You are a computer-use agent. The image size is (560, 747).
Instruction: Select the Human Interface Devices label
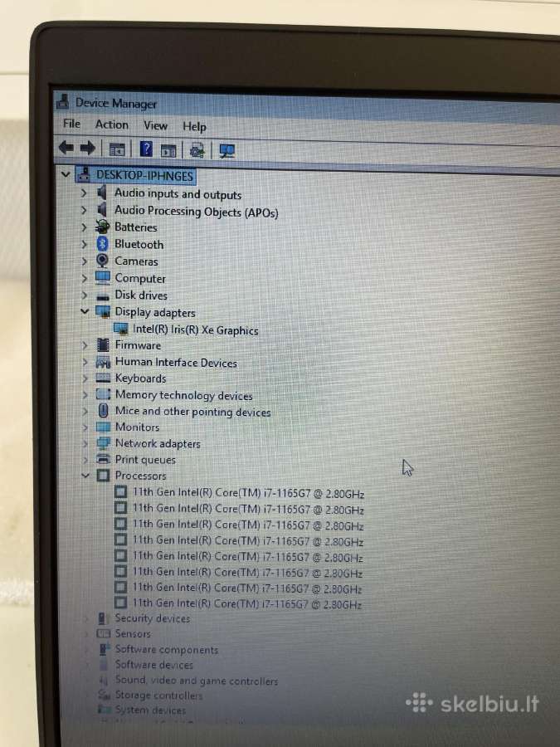[x=176, y=363]
